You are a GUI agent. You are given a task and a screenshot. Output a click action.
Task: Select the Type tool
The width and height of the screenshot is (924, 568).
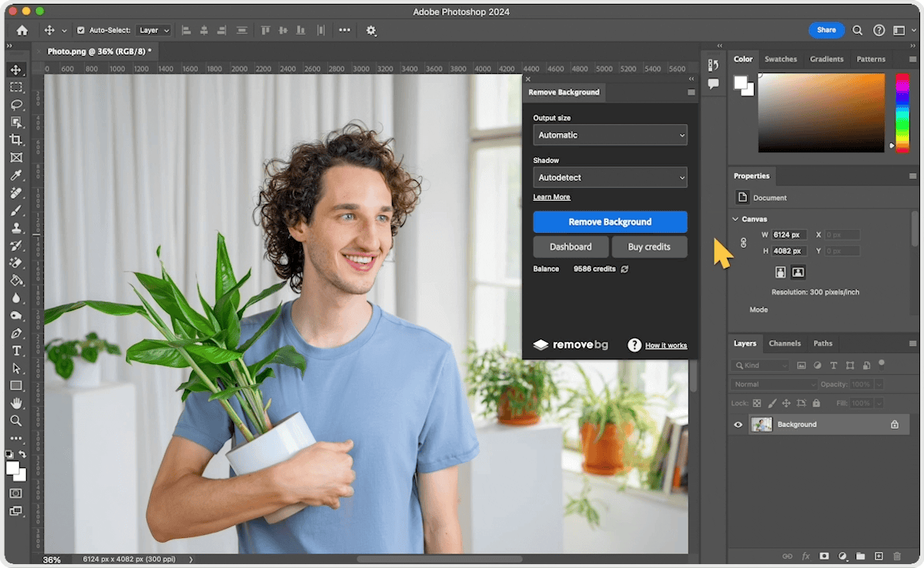(x=17, y=350)
